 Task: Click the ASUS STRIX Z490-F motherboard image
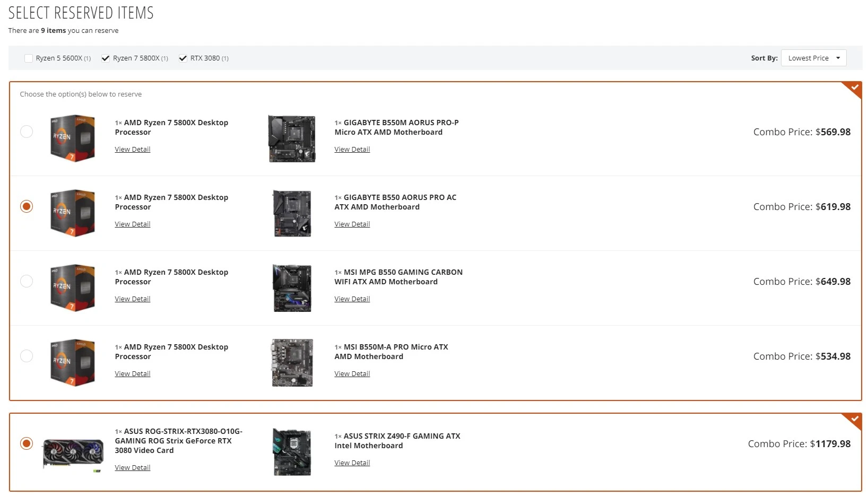pos(292,452)
